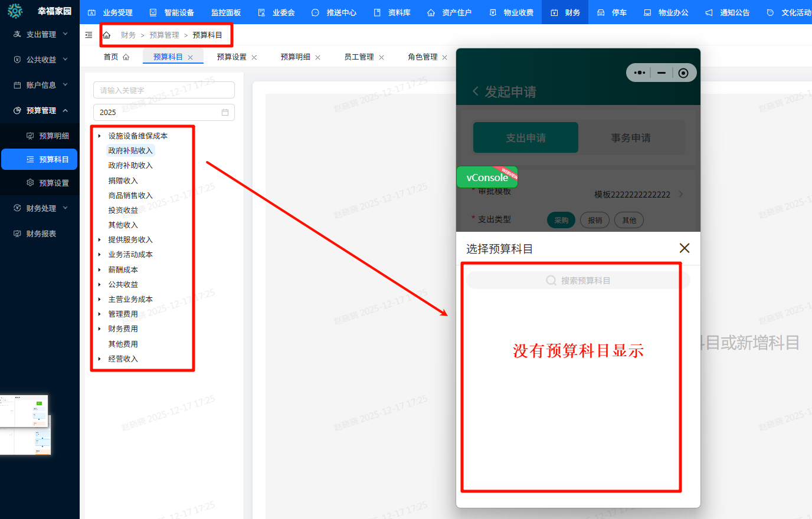The height and width of the screenshot is (519, 812).
Task: Click the mini-program circular target icon
Action: point(683,73)
